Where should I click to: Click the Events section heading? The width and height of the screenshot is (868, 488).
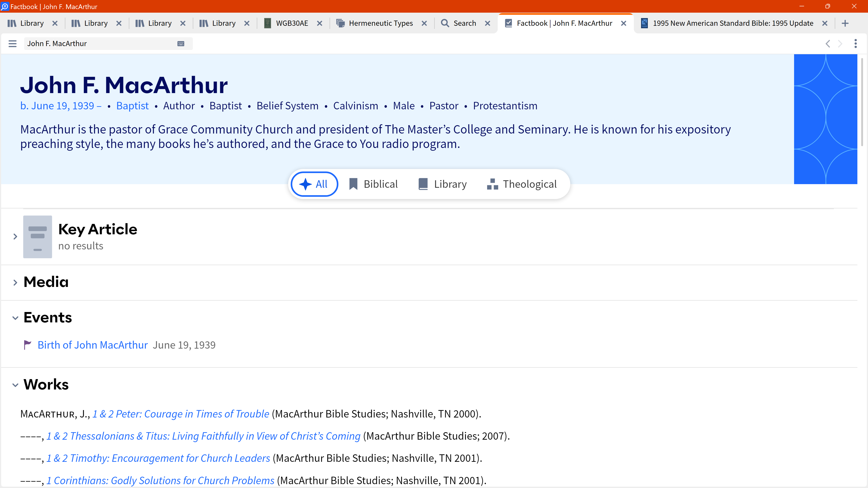[x=47, y=318]
